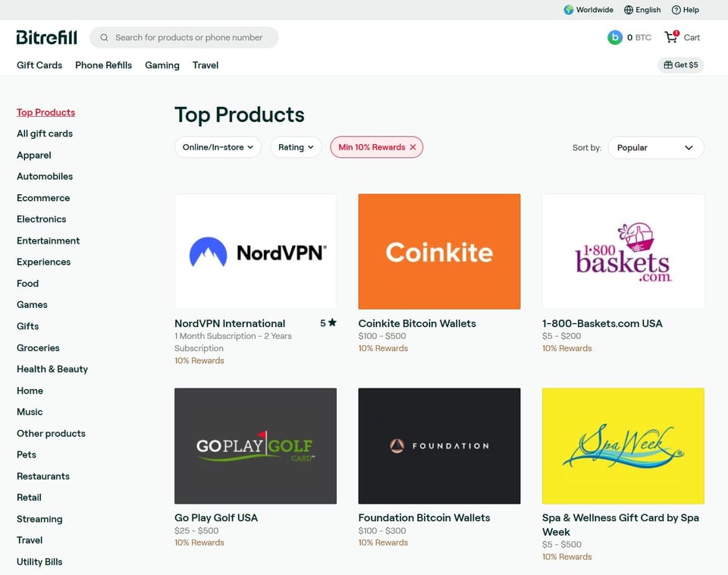The width and height of the screenshot is (728, 575).
Task: Open the Gaming menu
Action: 162,65
